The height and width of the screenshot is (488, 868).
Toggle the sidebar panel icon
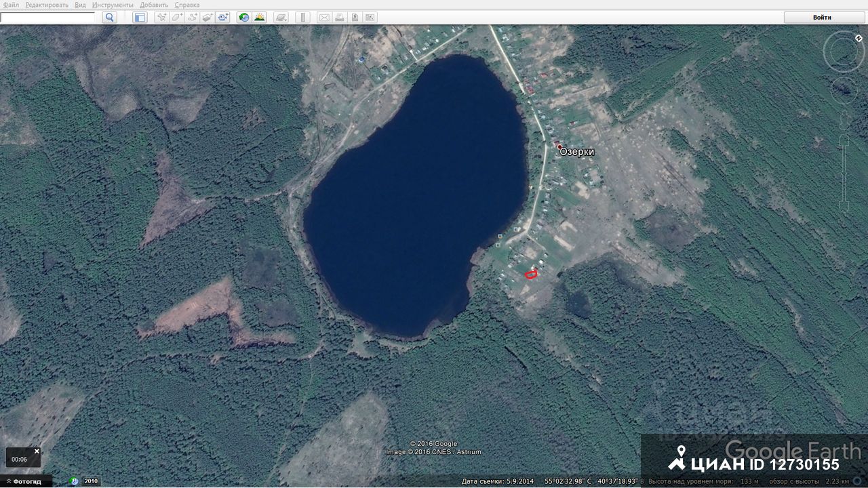pos(140,18)
